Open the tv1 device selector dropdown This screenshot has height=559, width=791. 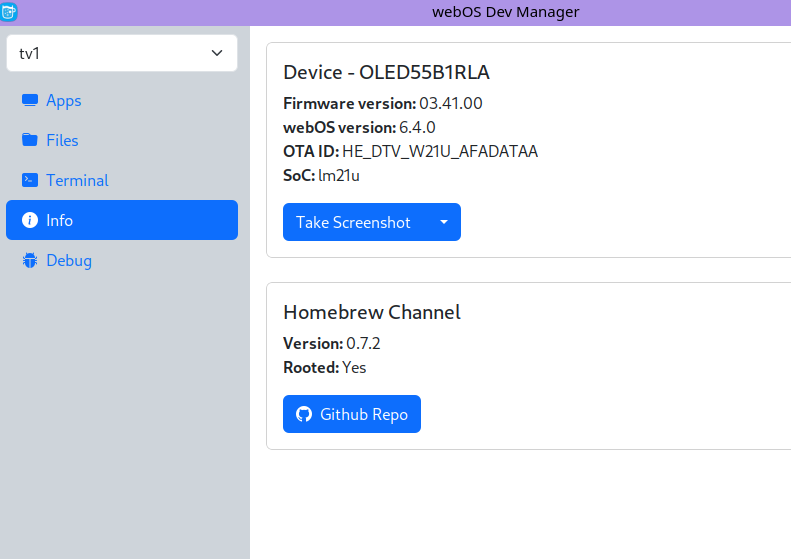tap(122, 53)
